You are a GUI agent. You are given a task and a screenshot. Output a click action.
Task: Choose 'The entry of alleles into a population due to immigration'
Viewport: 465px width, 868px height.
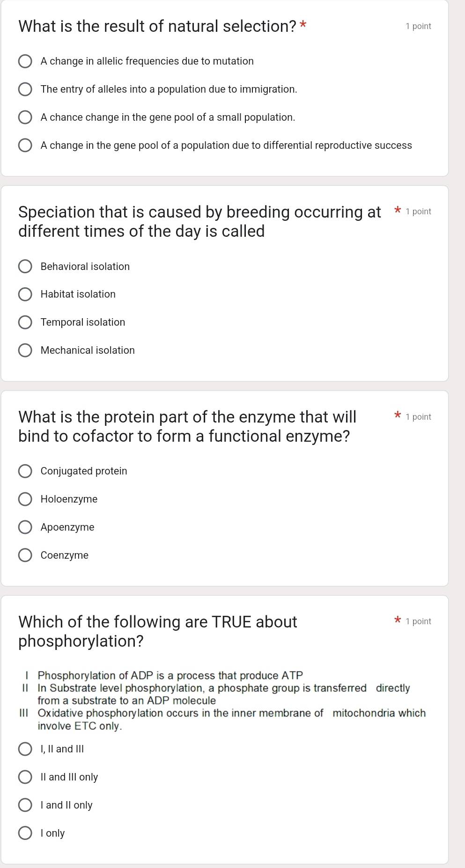click(x=26, y=89)
